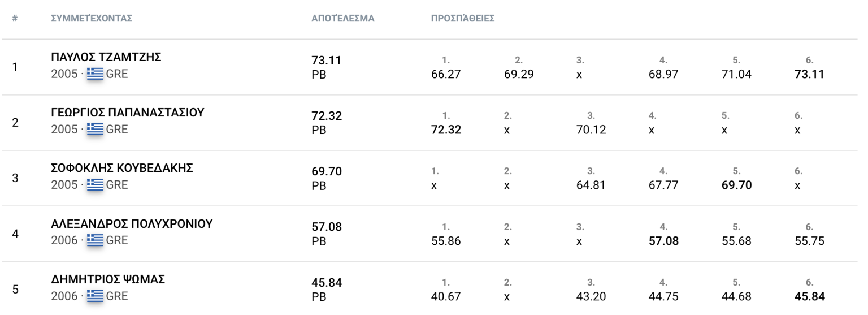Click the 73.11 result in the ΑΠΟΤΈΛΕΣΜΑ column
868x315 pixels.
click(x=327, y=61)
